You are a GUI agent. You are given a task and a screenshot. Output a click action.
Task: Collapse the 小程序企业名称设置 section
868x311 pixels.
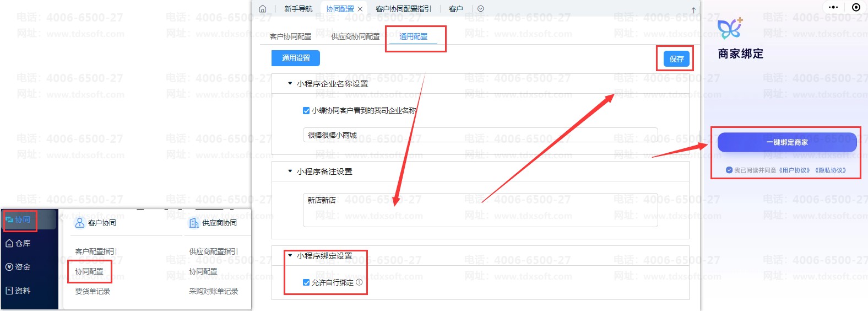[x=290, y=84]
